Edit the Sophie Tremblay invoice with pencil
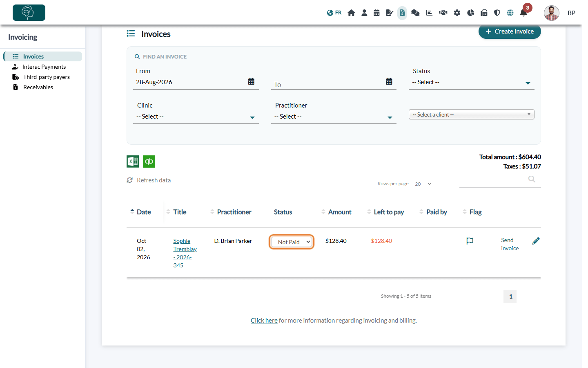This screenshot has width=588, height=368. [x=536, y=241]
